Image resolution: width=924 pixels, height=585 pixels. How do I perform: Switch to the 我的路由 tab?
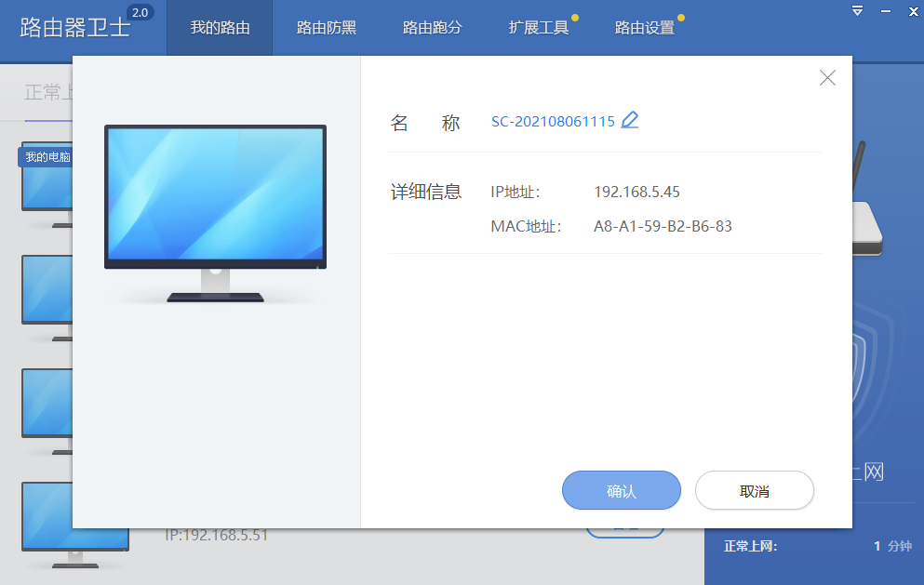pos(220,28)
